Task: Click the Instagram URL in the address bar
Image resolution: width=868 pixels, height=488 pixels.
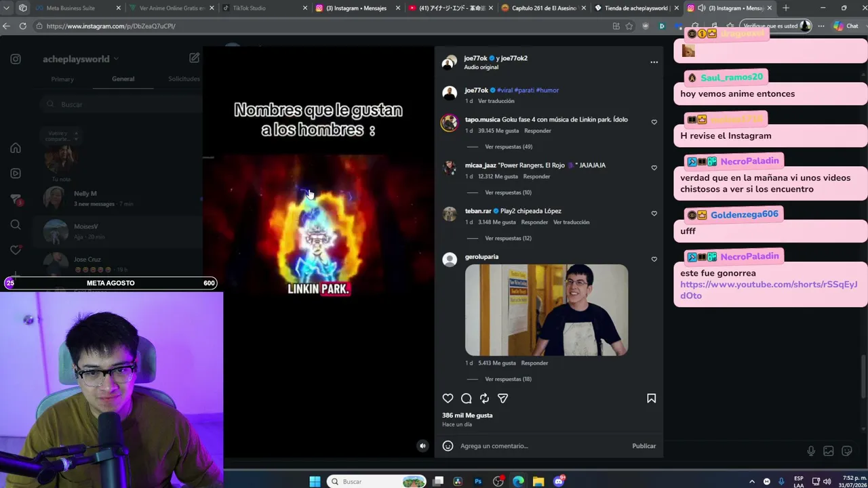Action: pos(111,26)
